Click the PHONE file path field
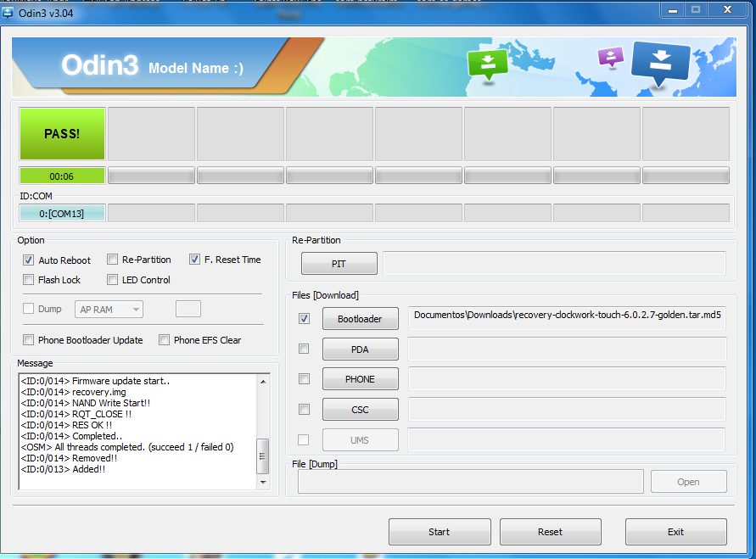 click(x=567, y=379)
